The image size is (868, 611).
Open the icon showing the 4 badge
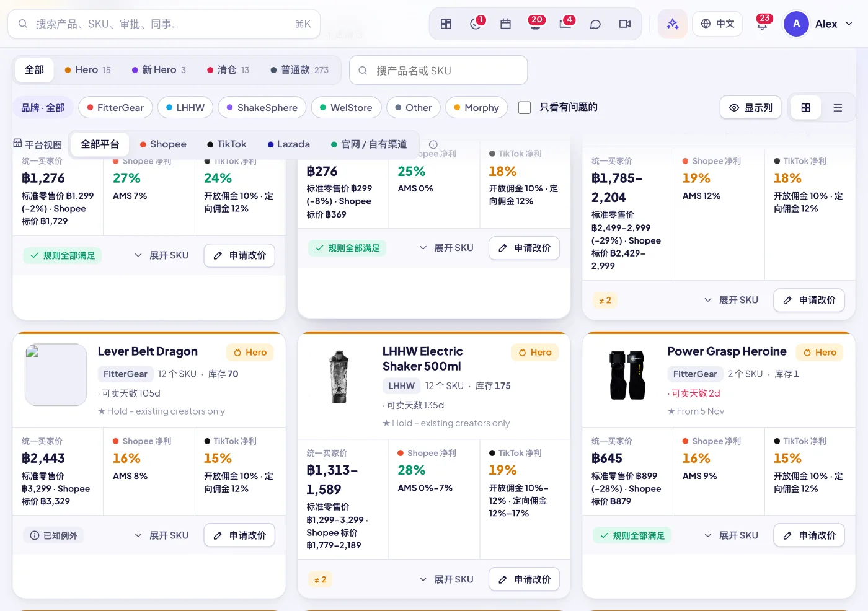(x=565, y=24)
